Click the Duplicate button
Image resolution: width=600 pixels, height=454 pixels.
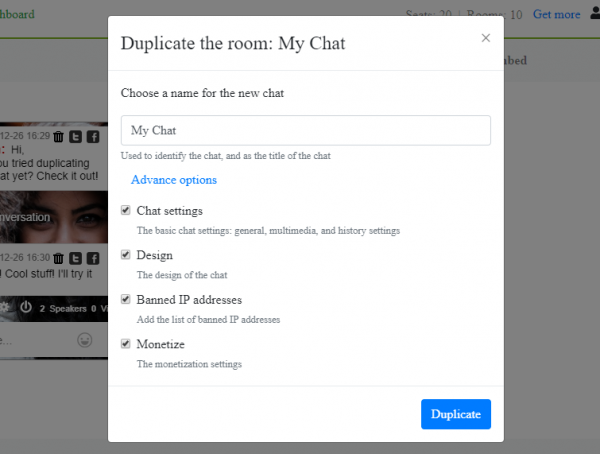pyautogui.click(x=455, y=414)
